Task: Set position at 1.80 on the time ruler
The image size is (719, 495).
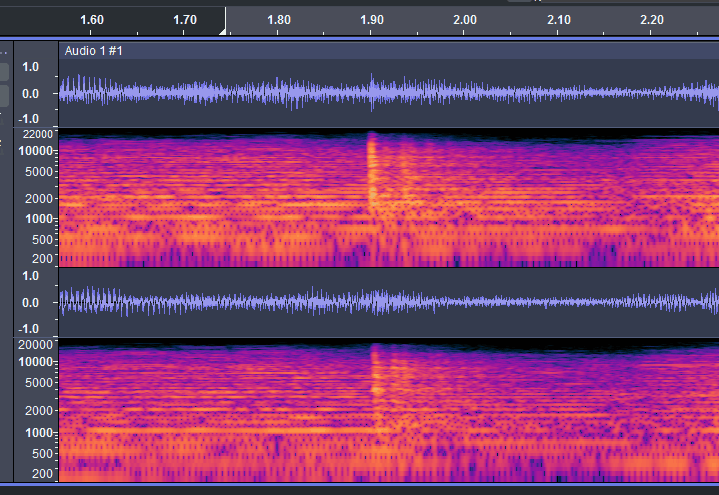Action: point(279,20)
